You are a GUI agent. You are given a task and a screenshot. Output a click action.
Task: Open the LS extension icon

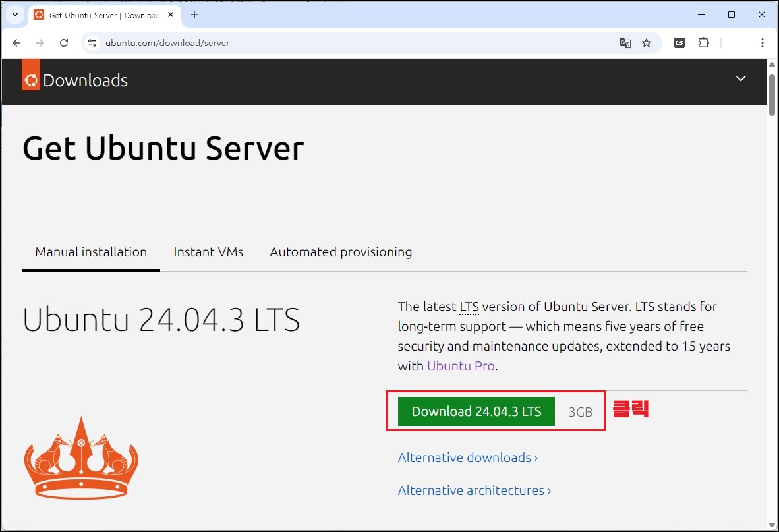point(679,43)
